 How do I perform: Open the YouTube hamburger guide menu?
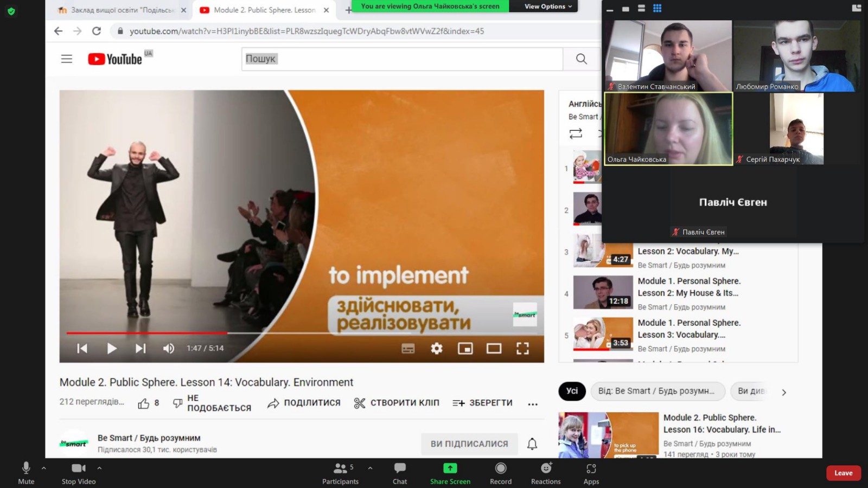click(x=67, y=59)
